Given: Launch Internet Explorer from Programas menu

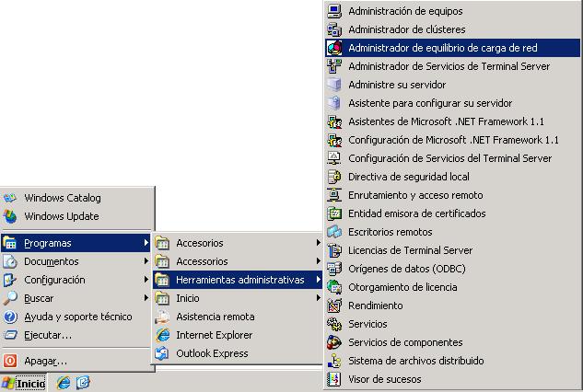Looking at the screenshot, I should click(238, 335).
